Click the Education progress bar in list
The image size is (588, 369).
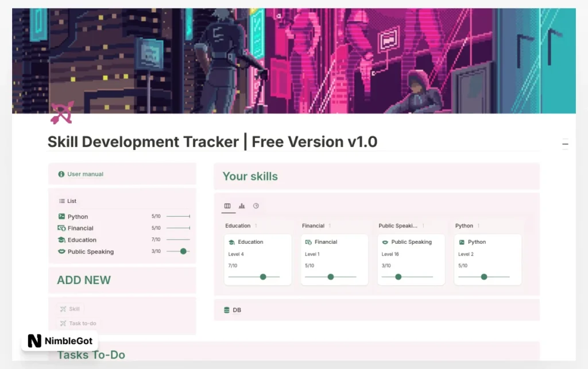tap(178, 240)
